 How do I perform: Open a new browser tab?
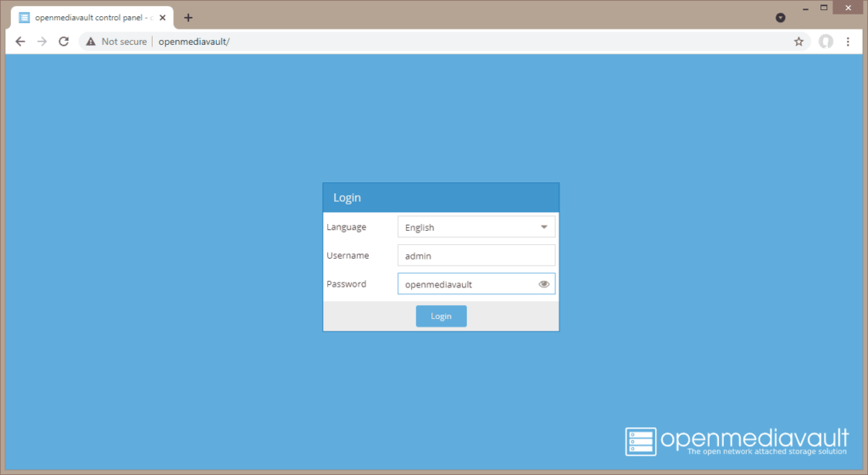coord(188,18)
